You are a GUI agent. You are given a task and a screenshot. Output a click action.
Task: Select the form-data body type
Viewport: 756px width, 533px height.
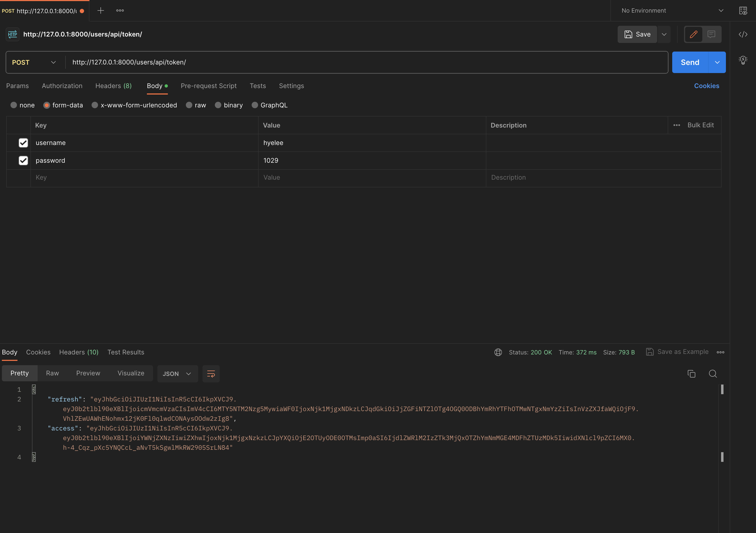pos(46,105)
